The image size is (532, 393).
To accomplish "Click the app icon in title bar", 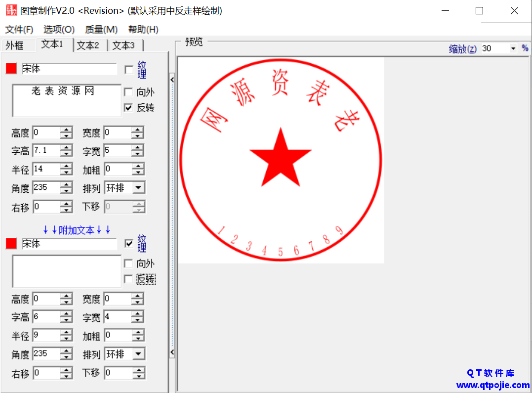I will coord(11,10).
